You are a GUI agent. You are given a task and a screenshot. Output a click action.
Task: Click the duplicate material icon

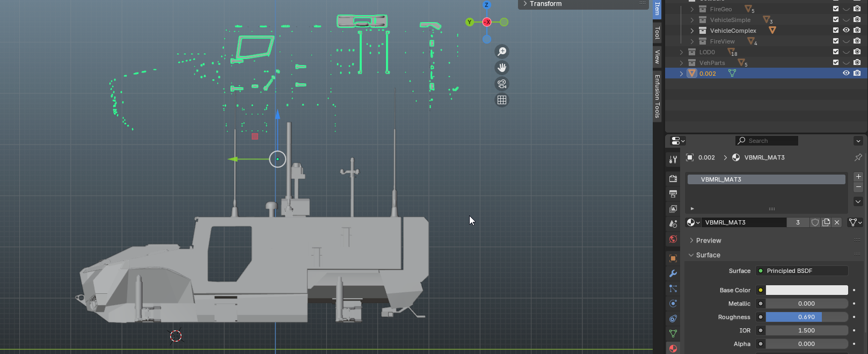826,222
